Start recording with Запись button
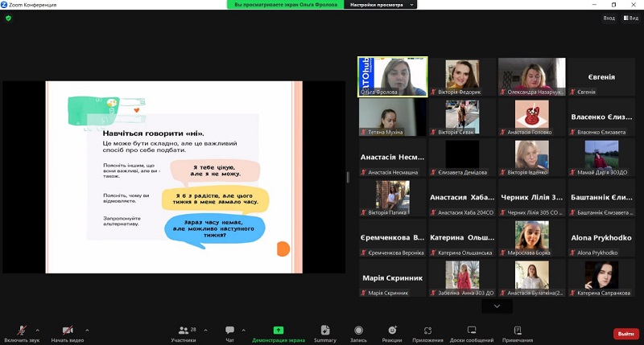The width and height of the screenshot is (644, 345). [x=358, y=332]
